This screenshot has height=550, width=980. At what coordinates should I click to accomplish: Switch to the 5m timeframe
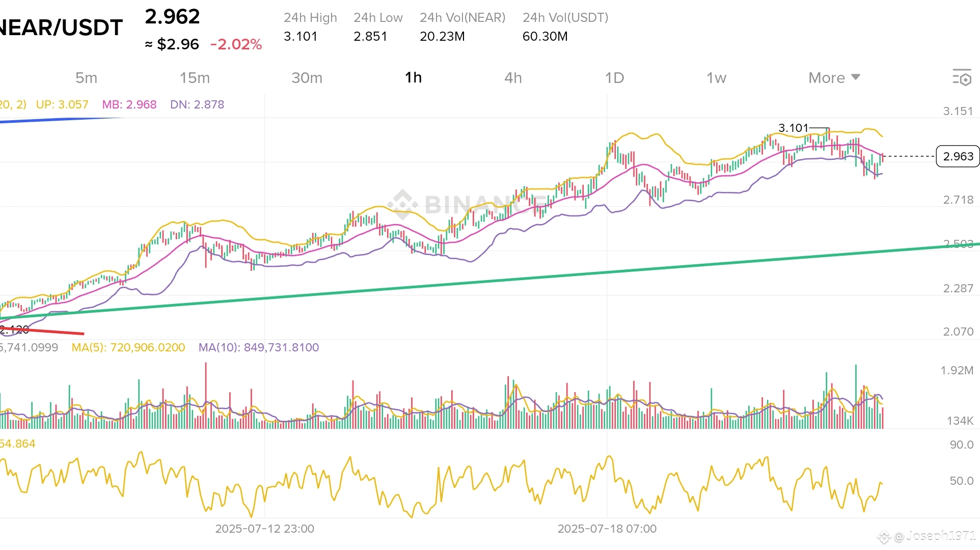(x=86, y=78)
